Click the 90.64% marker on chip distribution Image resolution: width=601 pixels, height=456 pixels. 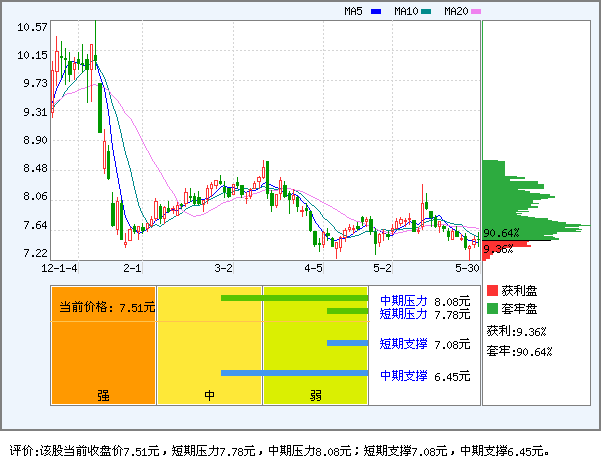pyautogui.click(x=500, y=233)
